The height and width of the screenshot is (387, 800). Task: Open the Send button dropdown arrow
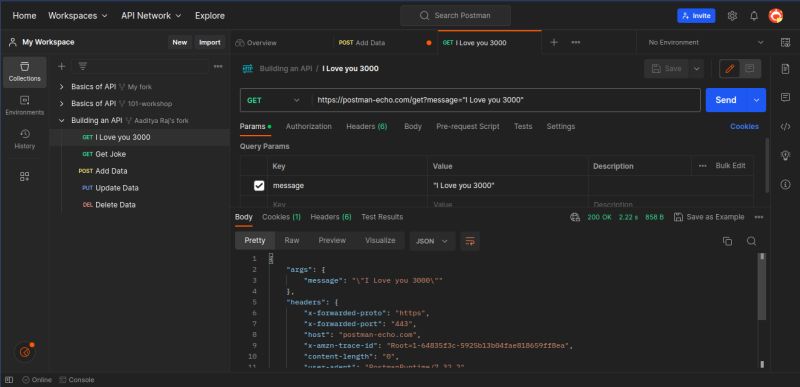point(756,100)
